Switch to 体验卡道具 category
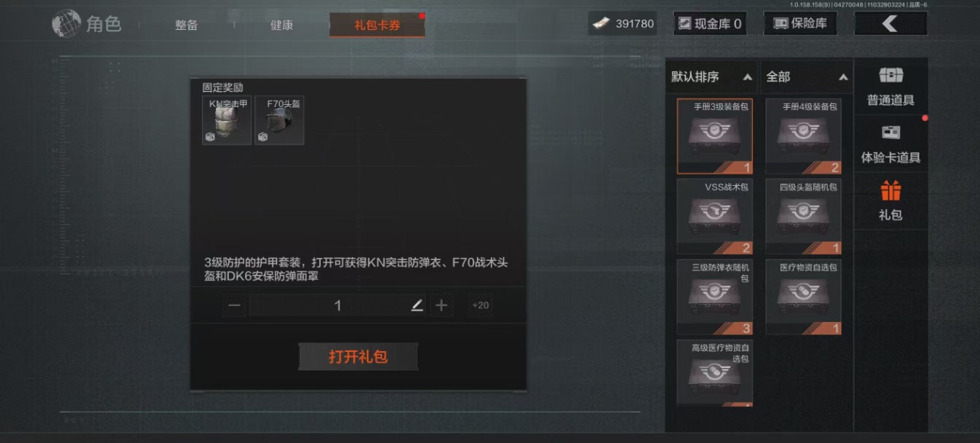 (x=890, y=144)
